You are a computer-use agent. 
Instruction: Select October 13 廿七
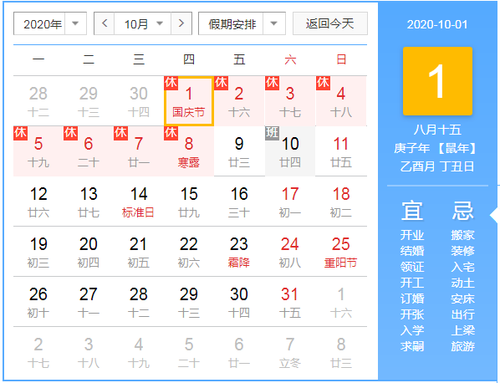tap(88, 201)
